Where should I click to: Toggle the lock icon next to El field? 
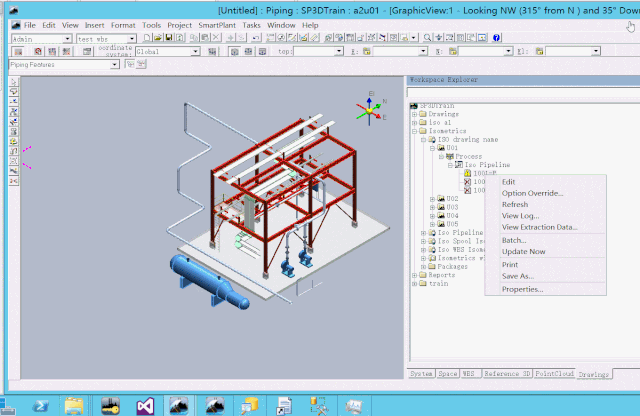coord(540,51)
